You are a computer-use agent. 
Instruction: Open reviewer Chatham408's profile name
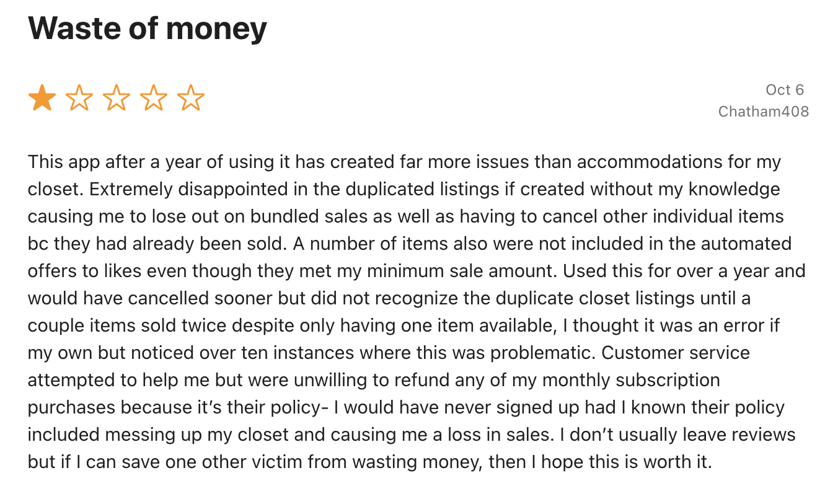click(x=763, y=112)
